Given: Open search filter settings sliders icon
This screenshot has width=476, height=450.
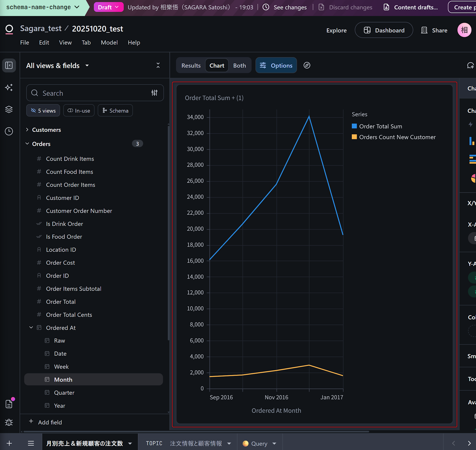Looking at the screenshot, I should tap(154, 93).
